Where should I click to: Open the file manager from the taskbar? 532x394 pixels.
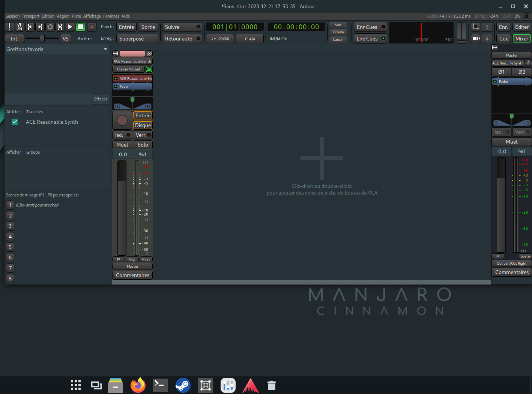116,385
